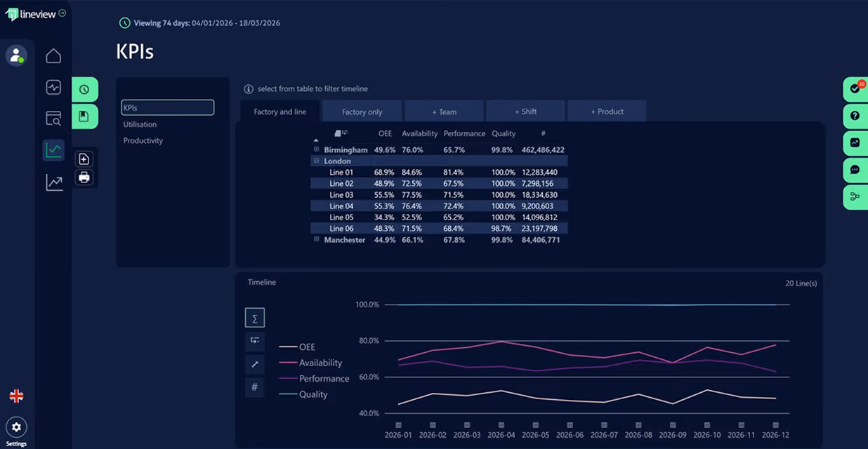Click the clock icon next to Viewing 74 days
This screenshot has height=449, width=868.
(124, 23)
